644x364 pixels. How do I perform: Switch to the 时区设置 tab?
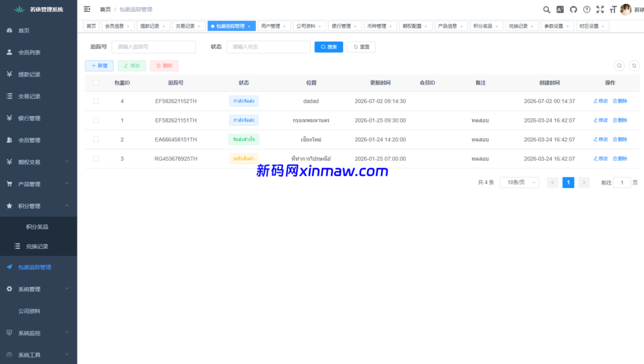coord(589,26)
